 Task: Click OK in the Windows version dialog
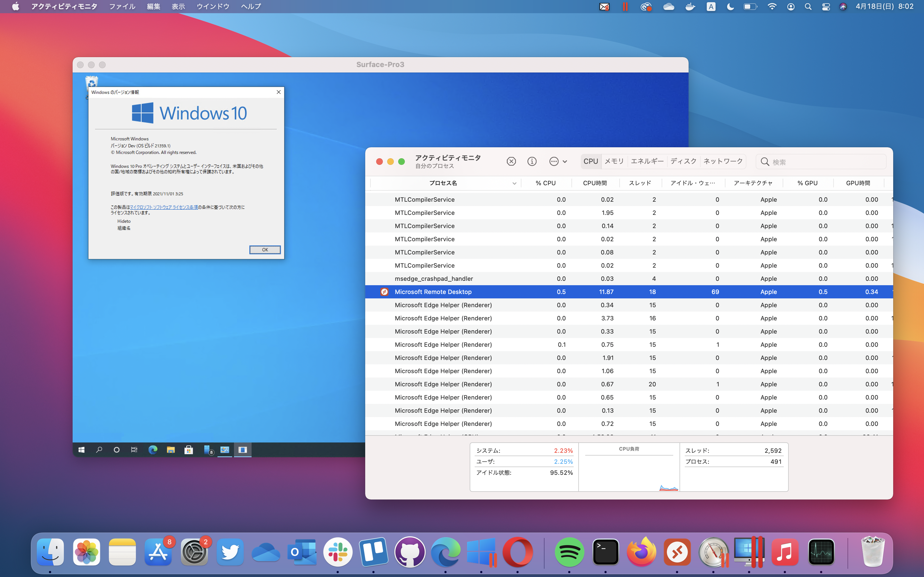[x=265, y=249]
